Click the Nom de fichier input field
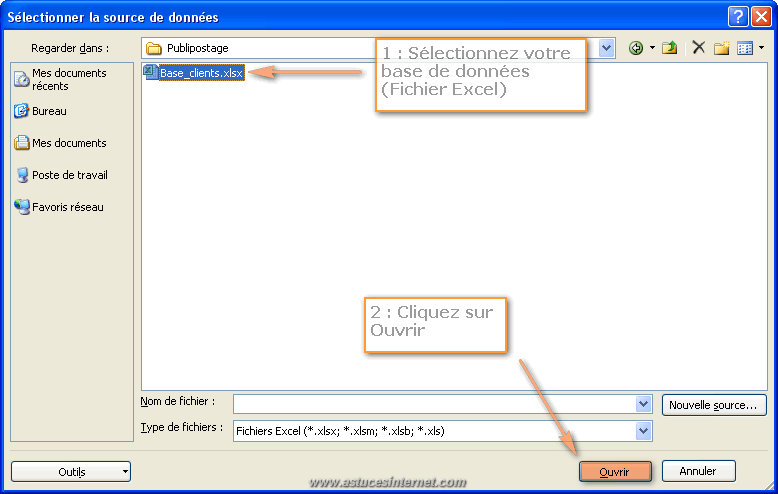The height and width of the screenshot is (494, 778). (435, 404)
